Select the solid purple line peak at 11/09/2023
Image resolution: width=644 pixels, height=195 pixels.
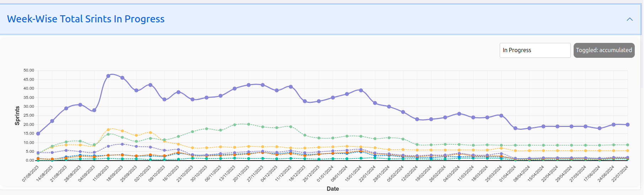(x=108, y=76)
